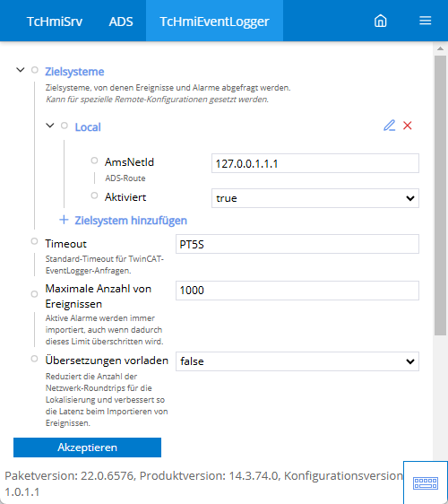
Task: Open the on-screen keyboard icon
Action: point(426,482)
